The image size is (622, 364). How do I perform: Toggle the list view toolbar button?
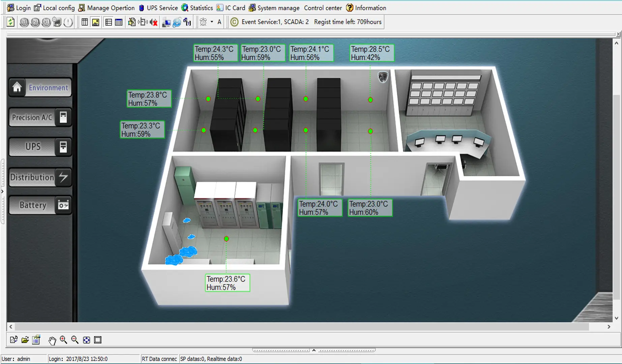coord(109,22)
